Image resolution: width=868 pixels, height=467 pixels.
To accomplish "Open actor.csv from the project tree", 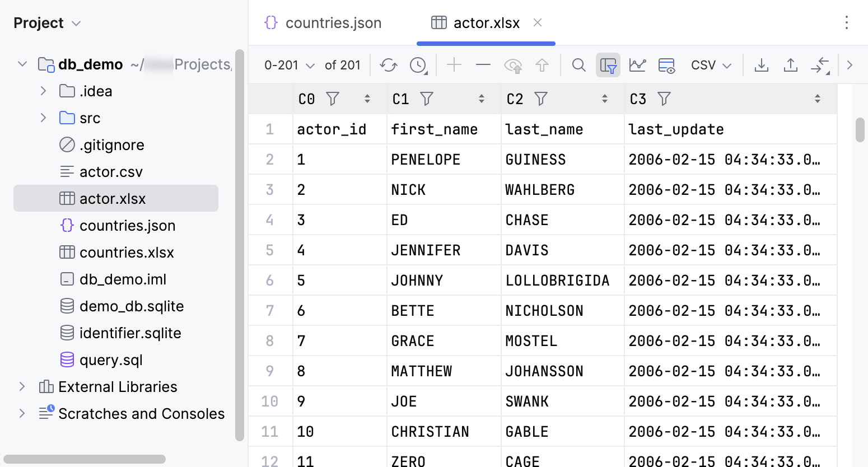I will (x=111, y=171).
